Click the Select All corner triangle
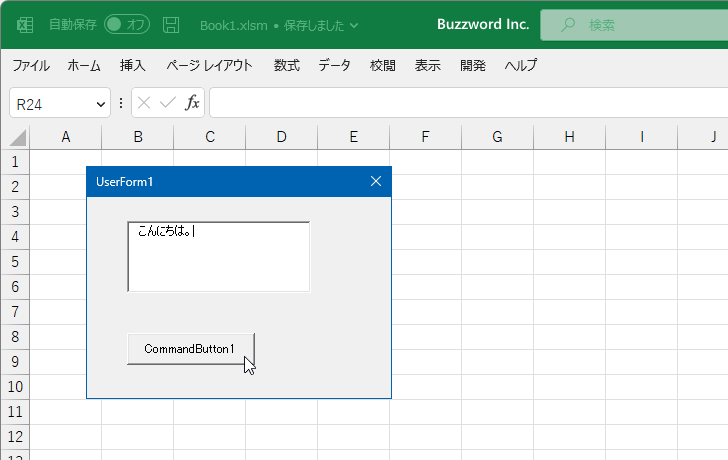728x460 pixels. (18, 138)
